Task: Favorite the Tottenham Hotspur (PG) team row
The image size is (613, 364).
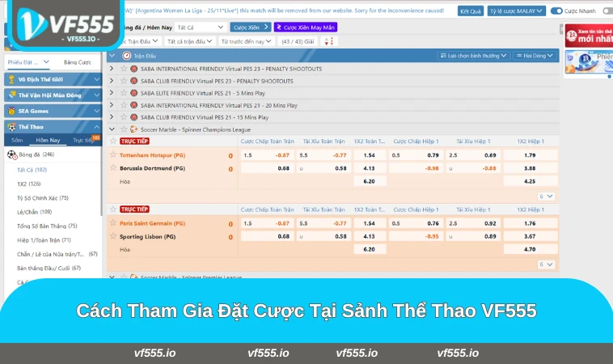Action: pos(113,154)
